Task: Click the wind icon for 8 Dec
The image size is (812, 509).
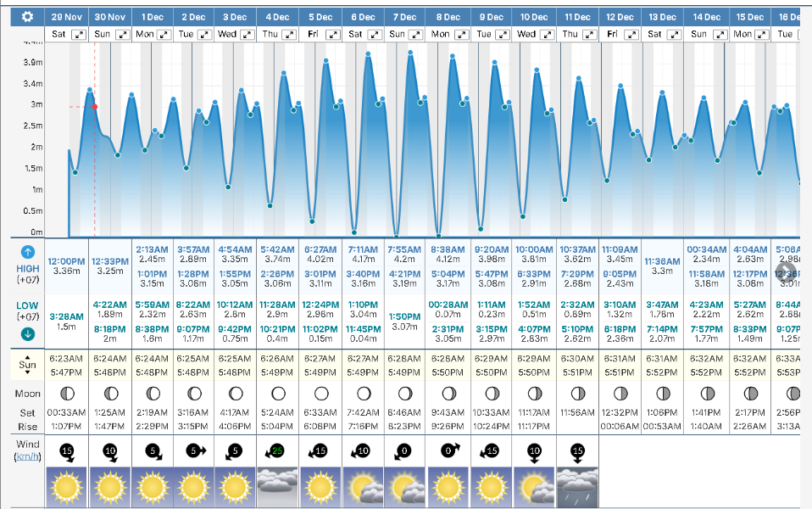Action: click(x=448, y=450)
